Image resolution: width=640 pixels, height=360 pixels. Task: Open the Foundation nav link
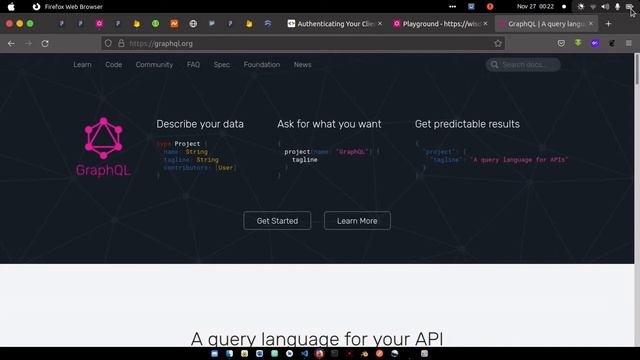tap(262, 64)
